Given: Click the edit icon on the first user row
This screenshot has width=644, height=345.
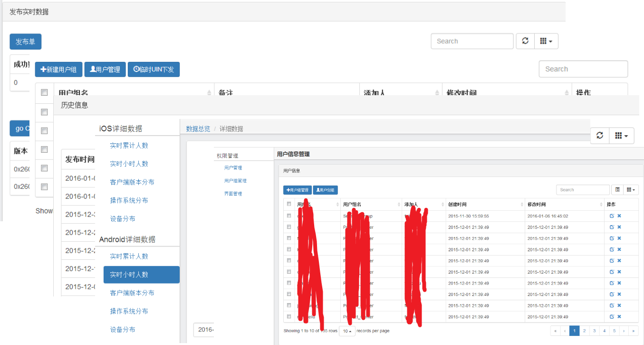Looking at the screenshot, I should pyautogui.click(x=612, y=216).
